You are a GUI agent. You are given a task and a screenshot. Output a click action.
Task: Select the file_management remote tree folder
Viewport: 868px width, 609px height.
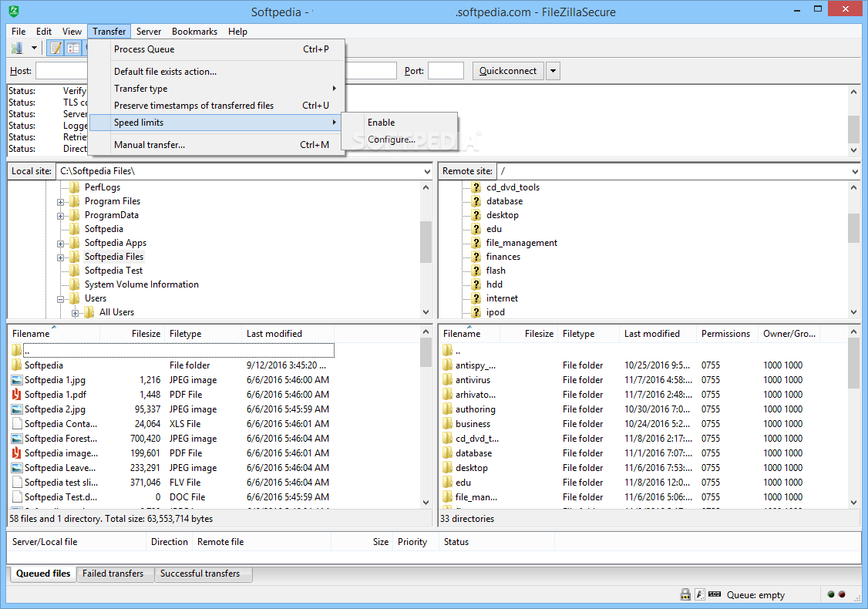click(x=521, y=243)
